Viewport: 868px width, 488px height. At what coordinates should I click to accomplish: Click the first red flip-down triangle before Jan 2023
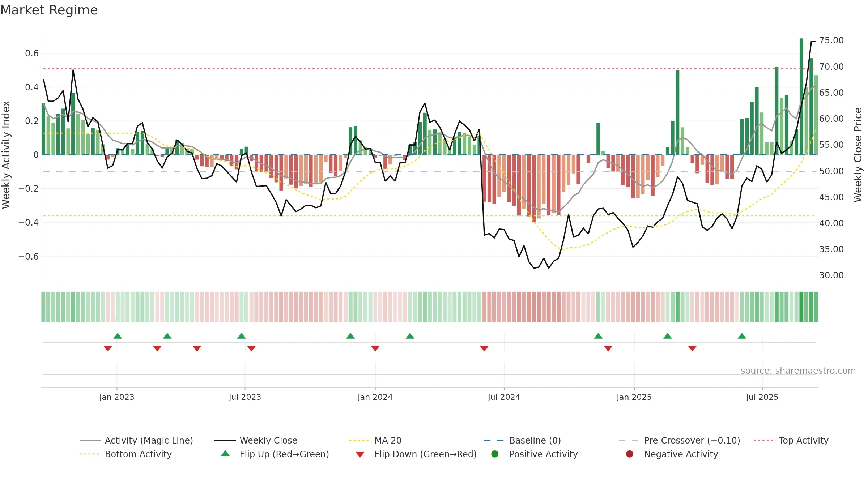108,348
